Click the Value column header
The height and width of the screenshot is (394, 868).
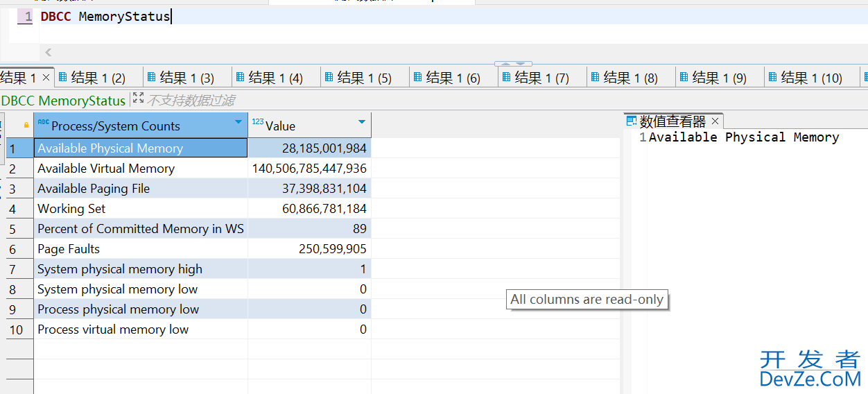click(x=310, y=126)
